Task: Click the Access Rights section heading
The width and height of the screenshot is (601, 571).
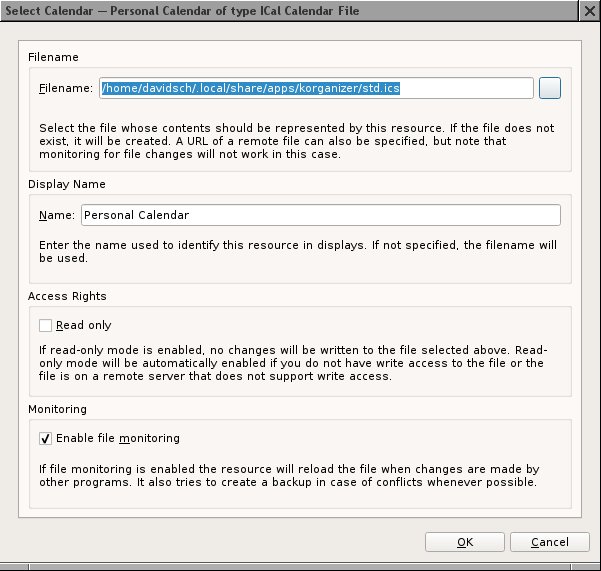Action: coord(67,296)
